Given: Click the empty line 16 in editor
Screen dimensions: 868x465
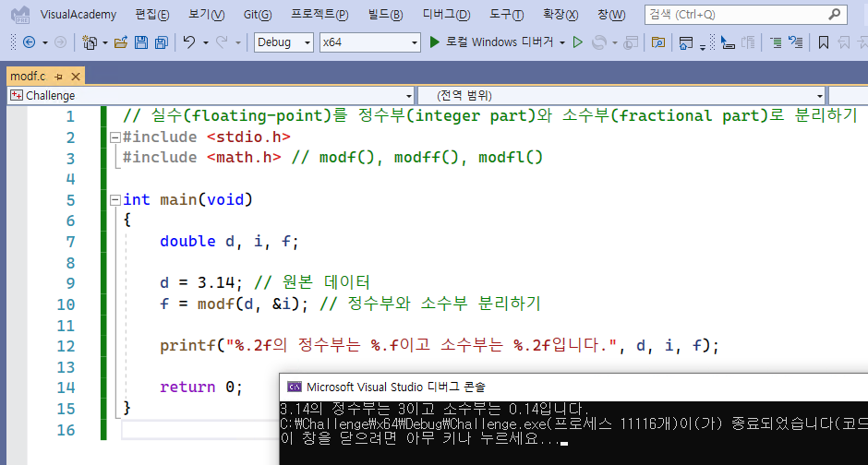Looking at the screenshot, I should 200,430.
